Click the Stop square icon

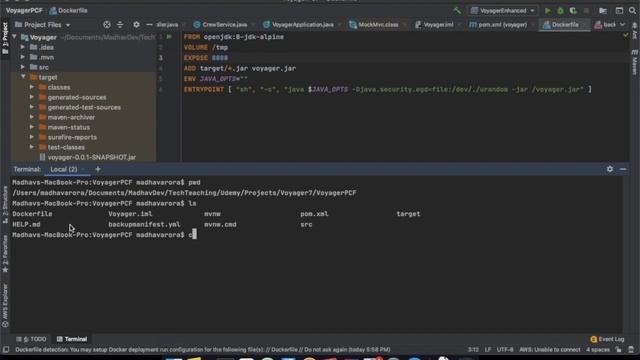586,11
